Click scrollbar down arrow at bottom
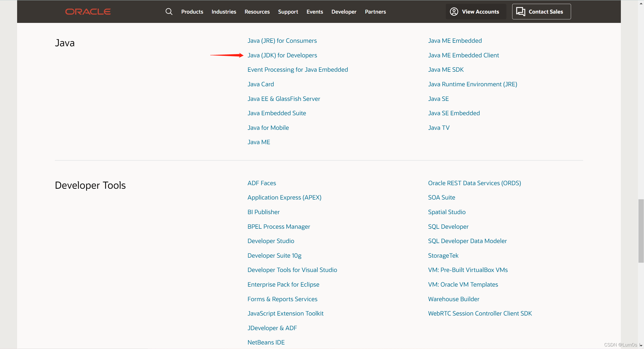Viewport: 644px width, 349px height. point(641,345)
